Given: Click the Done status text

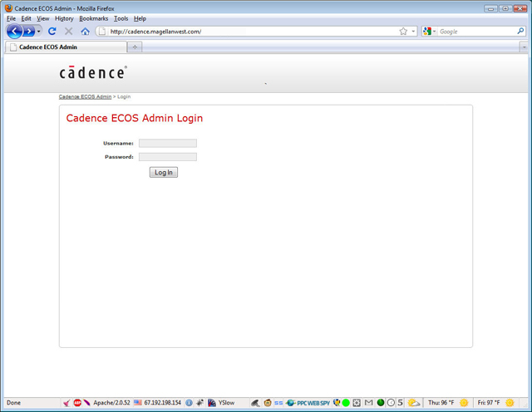Looking at the screenshot, I should coord(13,403).
